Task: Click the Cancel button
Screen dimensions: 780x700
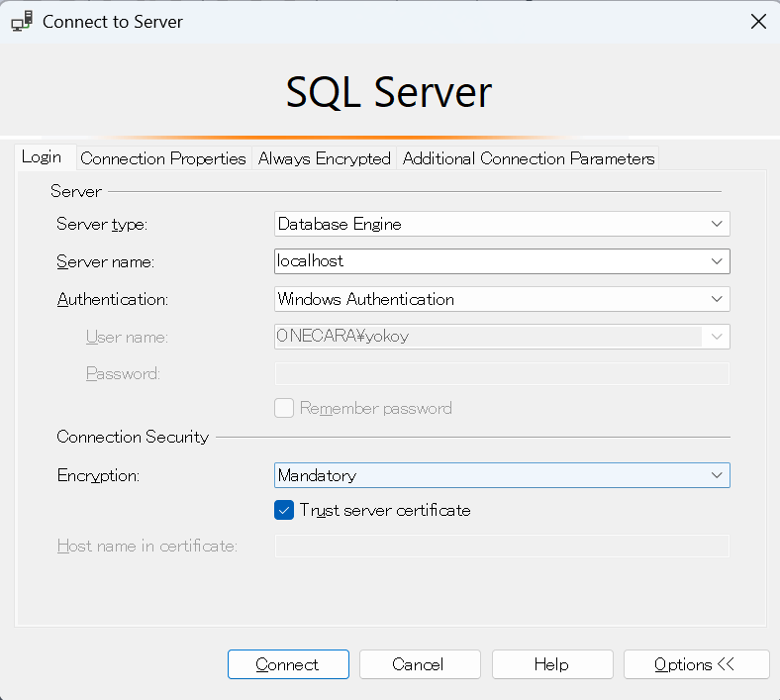Action: coord(420,664)
